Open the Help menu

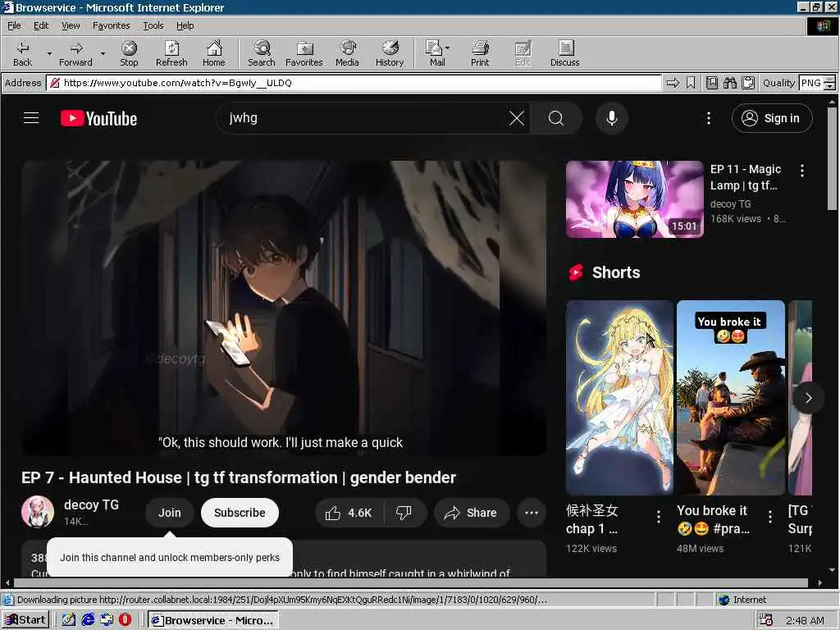(185, 25)
